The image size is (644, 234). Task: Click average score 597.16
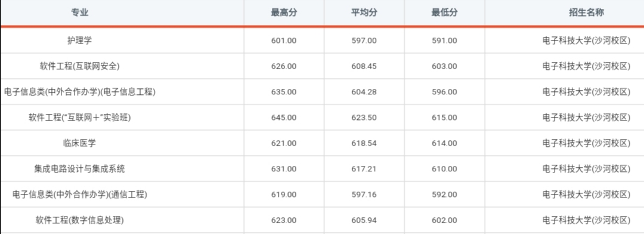(x=364, y=195)
